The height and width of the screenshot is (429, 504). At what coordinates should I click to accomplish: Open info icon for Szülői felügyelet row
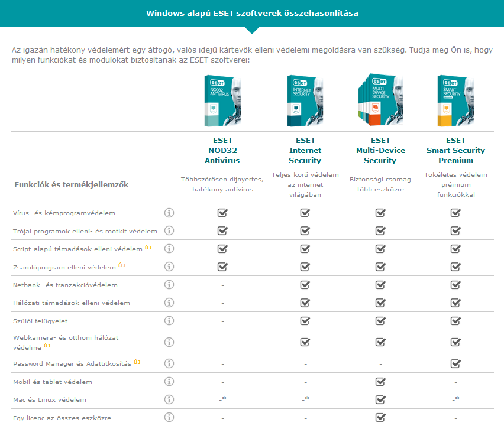pos(169,321)
